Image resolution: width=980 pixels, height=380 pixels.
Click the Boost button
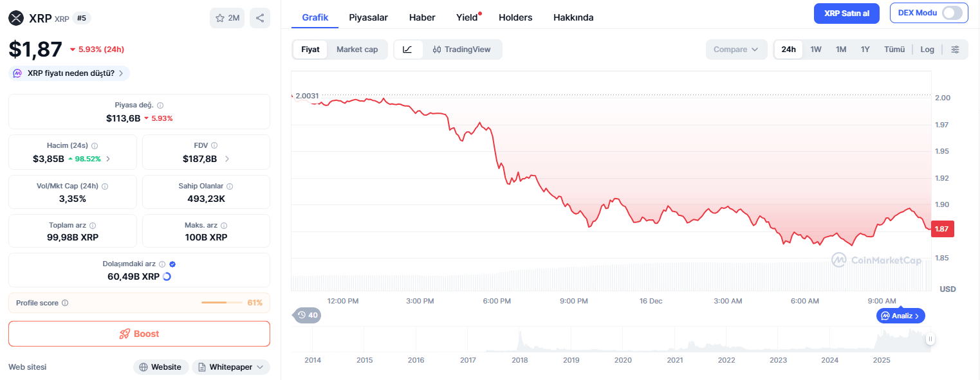coord(139,334)
